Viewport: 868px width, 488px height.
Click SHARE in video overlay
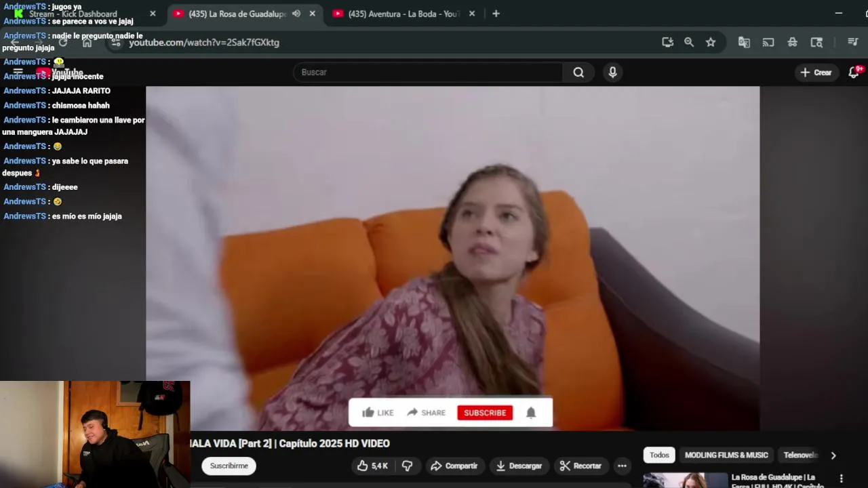point(427,413)
